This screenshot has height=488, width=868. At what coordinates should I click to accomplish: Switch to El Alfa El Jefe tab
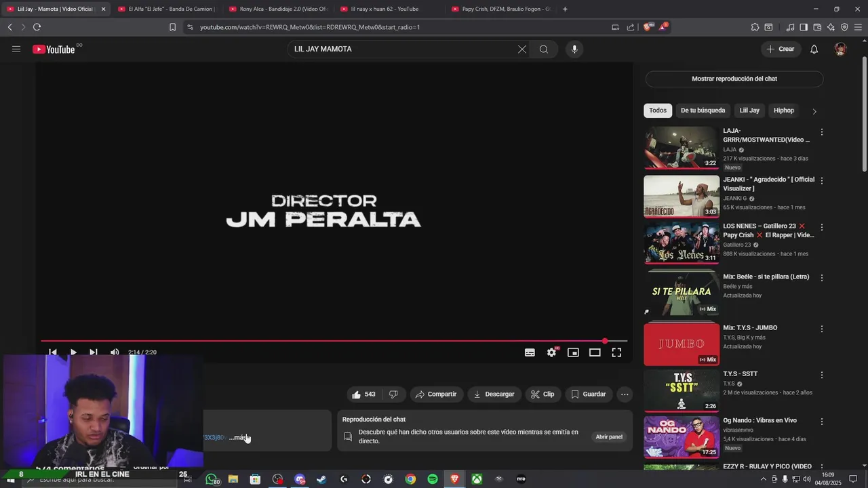click(x=166, y=9)
